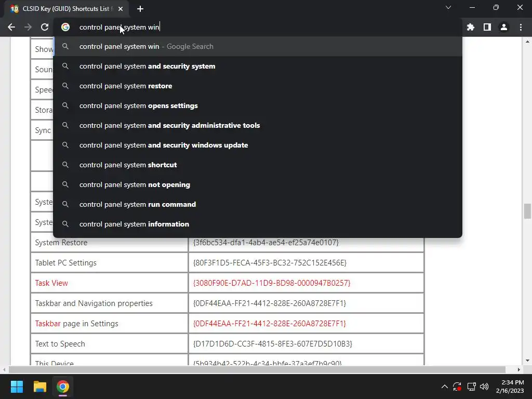Click the GUID {D17D1D6D-CC3F-4815-8FE3-607E7D5D10B3}

[x=272, y=344]
